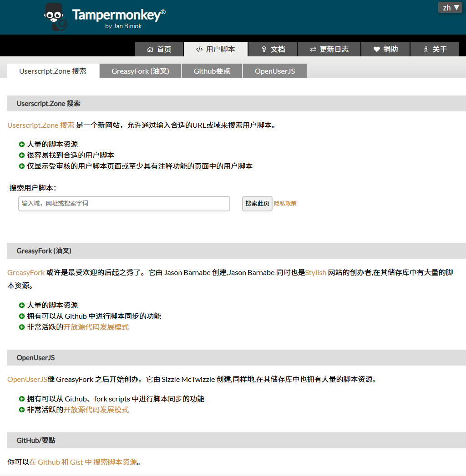Select the Userscript.Zone 搜索 sub-tab
The height and width of the screenshot is (476, 466).
tap(53, 71)
